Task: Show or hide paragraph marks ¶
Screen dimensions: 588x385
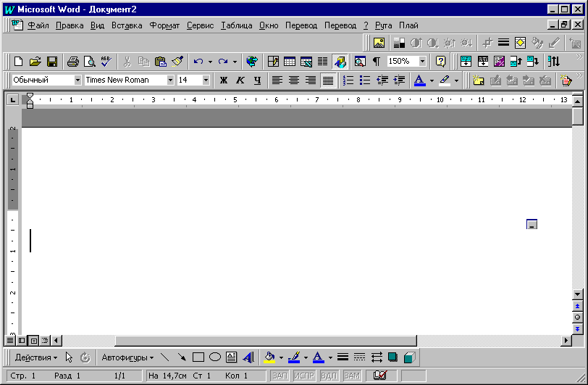Action: coord(376,61)
